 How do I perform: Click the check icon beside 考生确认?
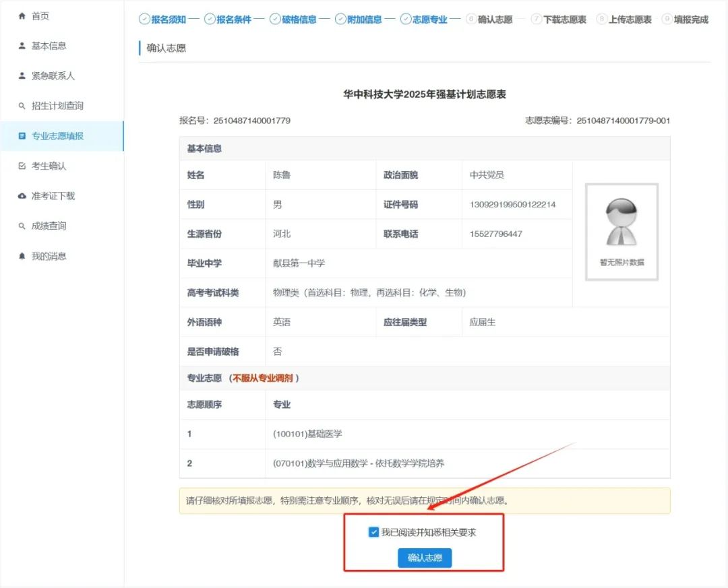click(22, 166)
